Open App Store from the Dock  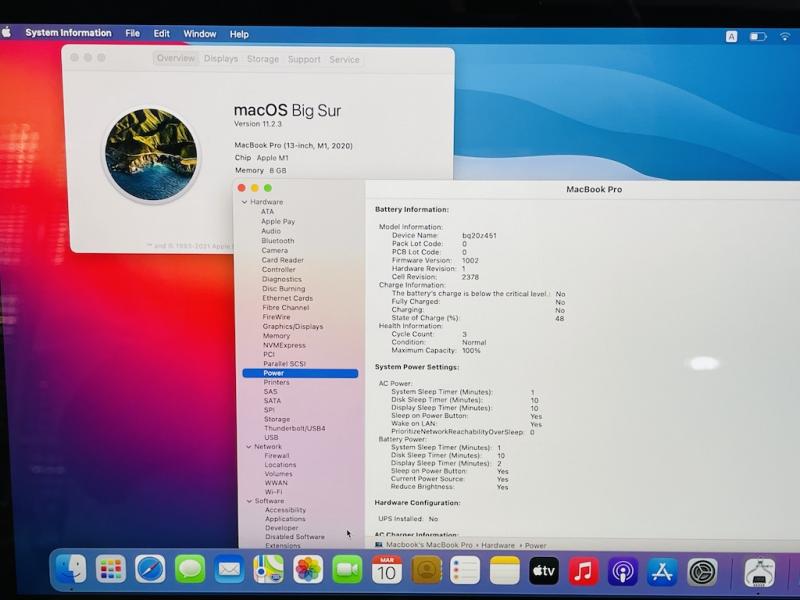tap(662, 572)
